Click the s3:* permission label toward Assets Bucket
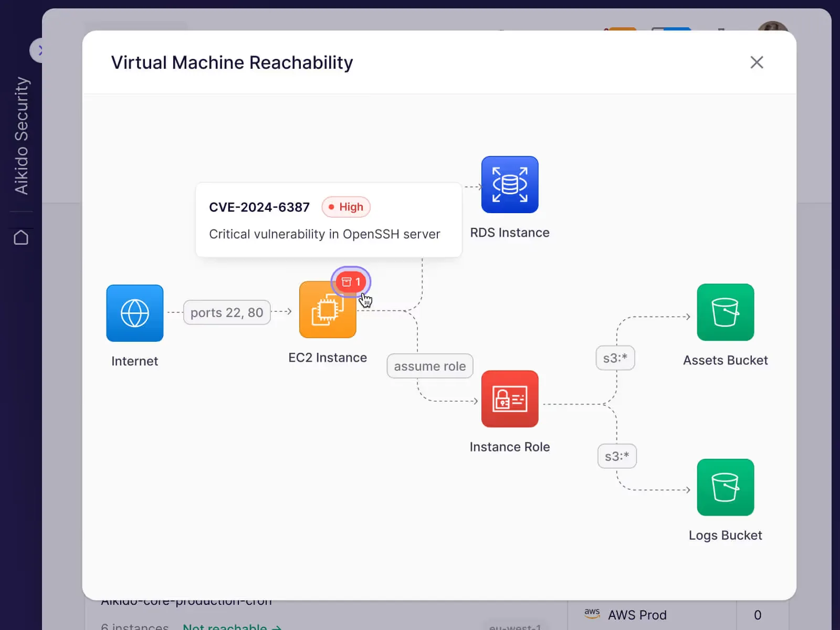The image size is (840, 630). point(615,358)
